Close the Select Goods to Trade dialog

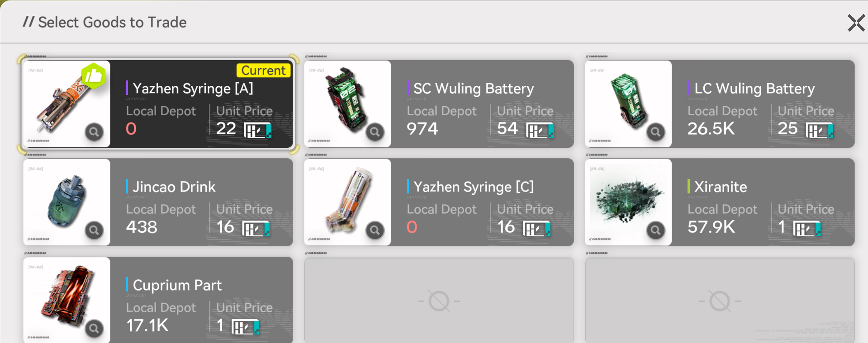pos(856,23)
